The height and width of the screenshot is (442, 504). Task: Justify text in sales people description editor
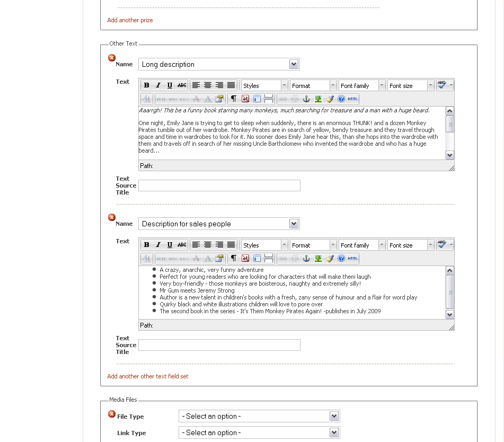(231, 245)
